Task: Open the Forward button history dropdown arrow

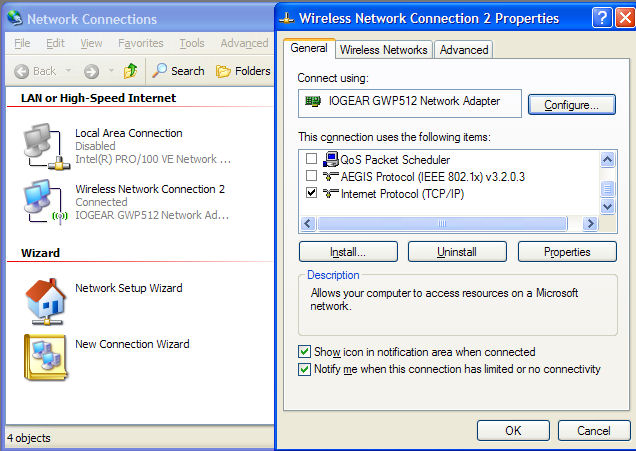Action: [111, 71]
